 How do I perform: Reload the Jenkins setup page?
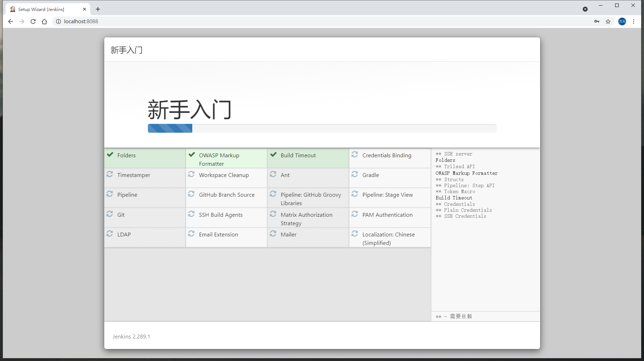pyautogui.click(x=33, y=21)
